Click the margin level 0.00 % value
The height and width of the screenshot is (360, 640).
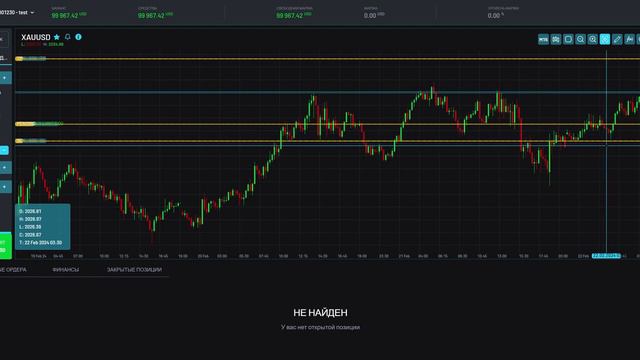pyautogui.click(x=496, y=16)
